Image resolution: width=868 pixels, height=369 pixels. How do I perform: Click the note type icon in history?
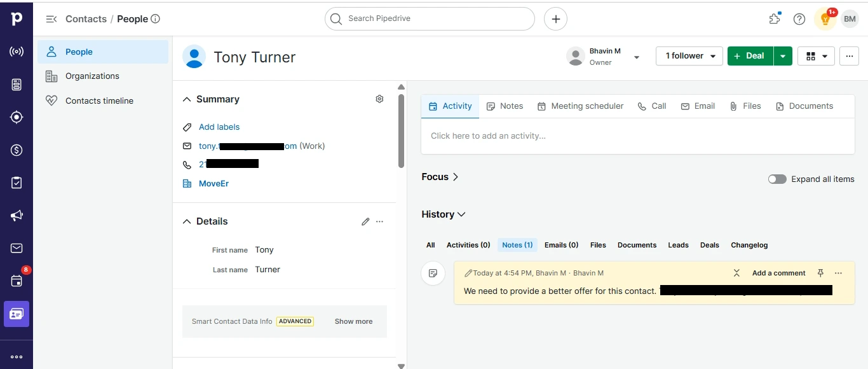coord(433,273)
